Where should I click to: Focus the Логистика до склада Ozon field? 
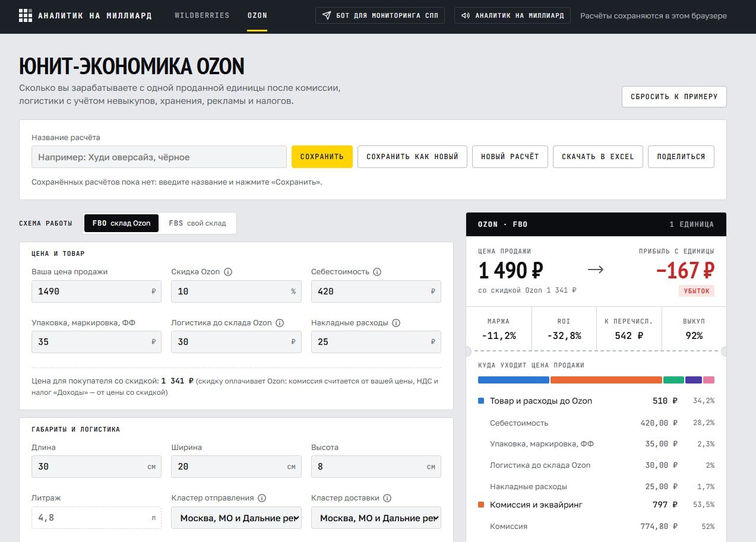tap(236, 342)
